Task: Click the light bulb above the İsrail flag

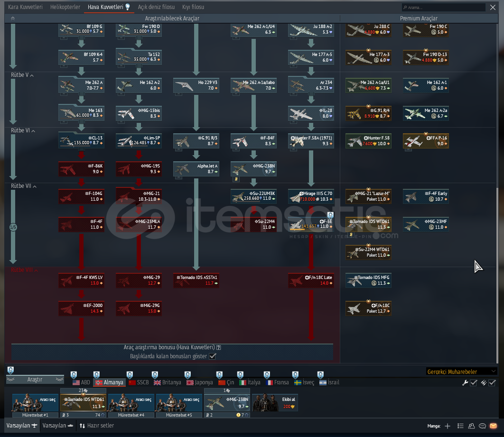Action: tap(320, 375)
